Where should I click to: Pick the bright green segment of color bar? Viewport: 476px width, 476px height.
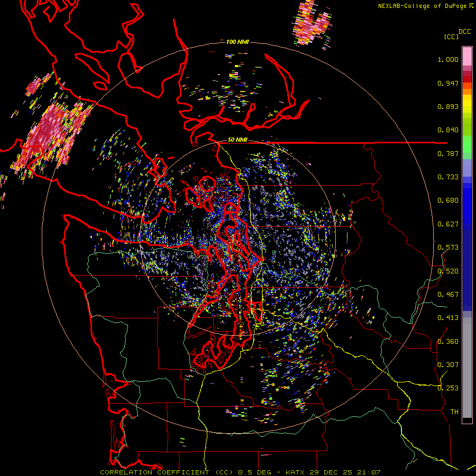pos(467,144)
